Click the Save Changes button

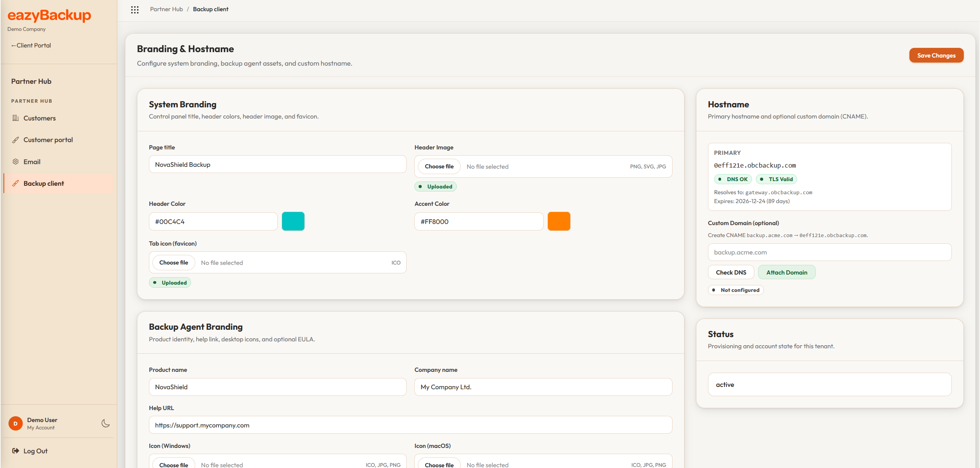click(x=936, y=55)
